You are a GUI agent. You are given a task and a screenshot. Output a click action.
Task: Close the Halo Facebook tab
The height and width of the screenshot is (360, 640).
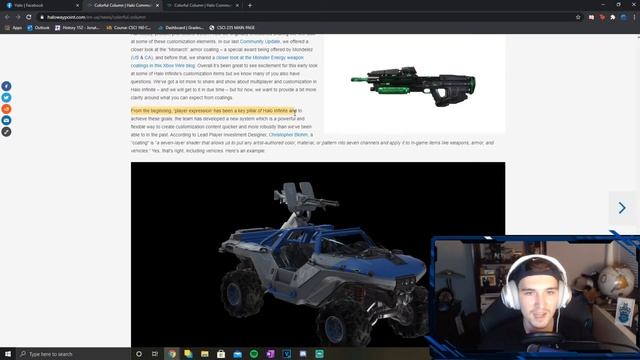click(78, 5)
